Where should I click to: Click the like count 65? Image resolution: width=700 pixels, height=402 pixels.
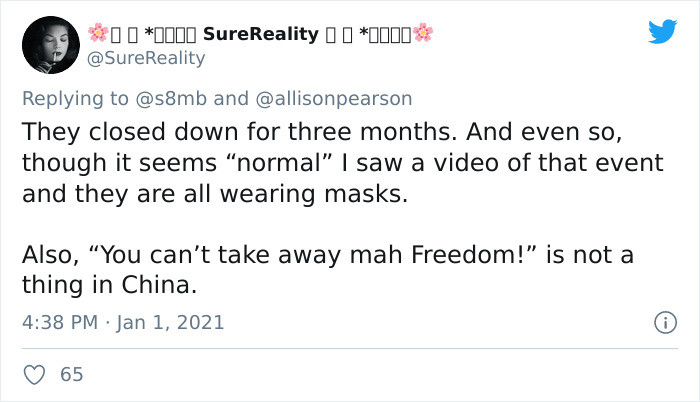(x=72, y=374)
